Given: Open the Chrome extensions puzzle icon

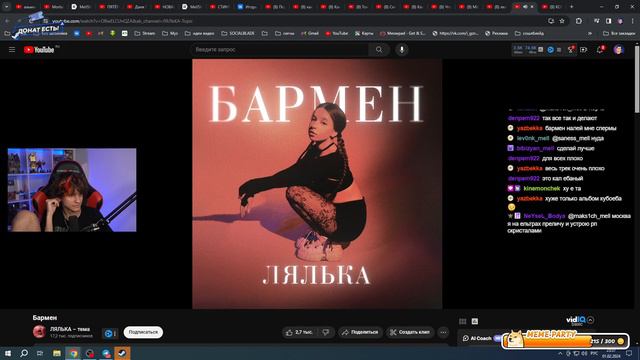Looking at the screenshot, I should point(579,21).
